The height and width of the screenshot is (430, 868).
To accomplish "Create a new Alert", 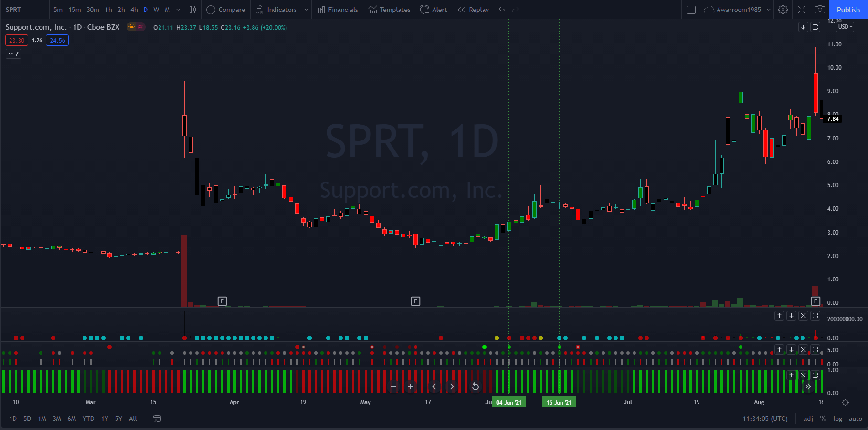I will 434,10.
